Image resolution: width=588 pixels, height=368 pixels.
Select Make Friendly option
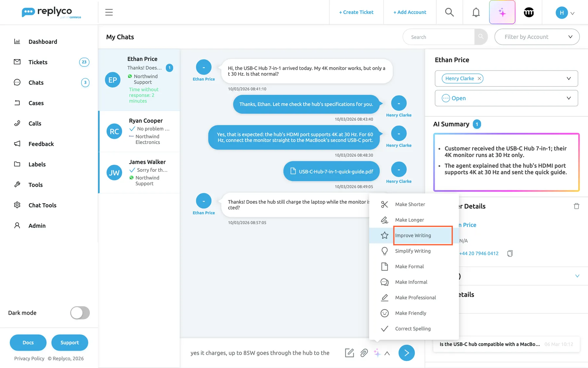414,313
